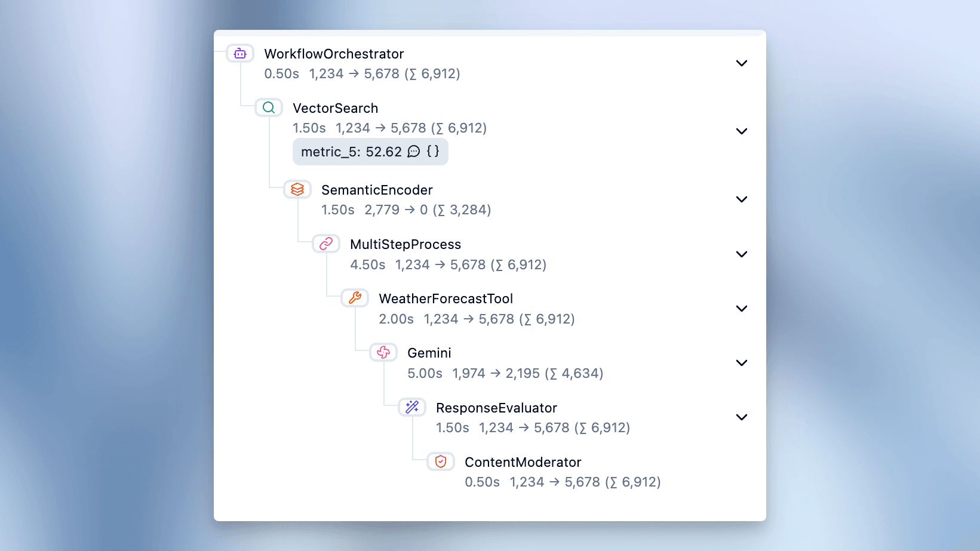Click the VectorSearch magnifying glass icon

268,107
